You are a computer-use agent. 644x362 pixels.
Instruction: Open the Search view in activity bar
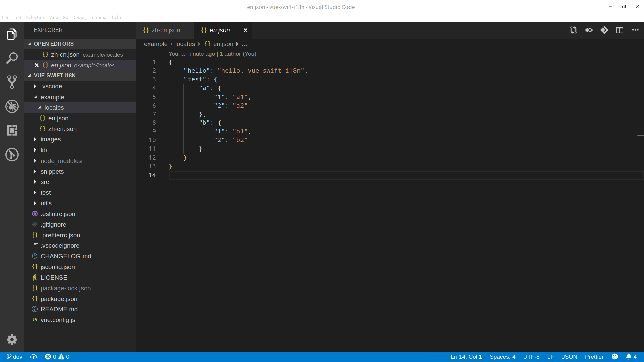pyautogui.click(x=12, y=58)
